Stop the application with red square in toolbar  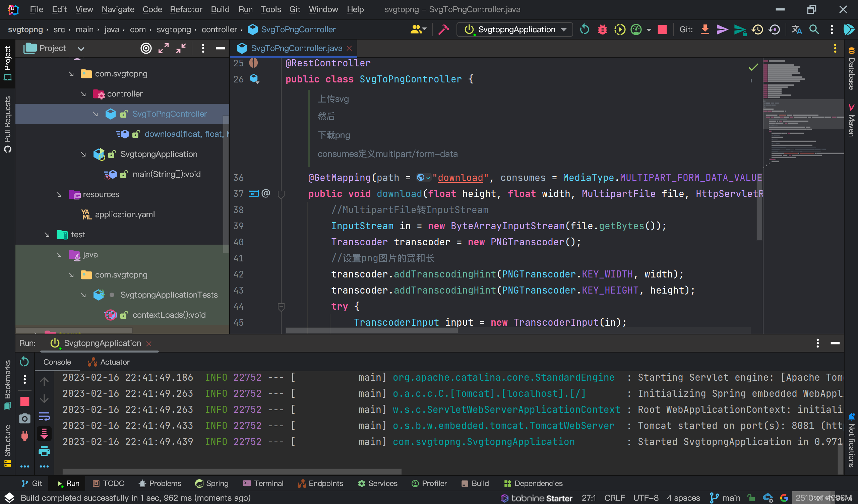point(662,29)
